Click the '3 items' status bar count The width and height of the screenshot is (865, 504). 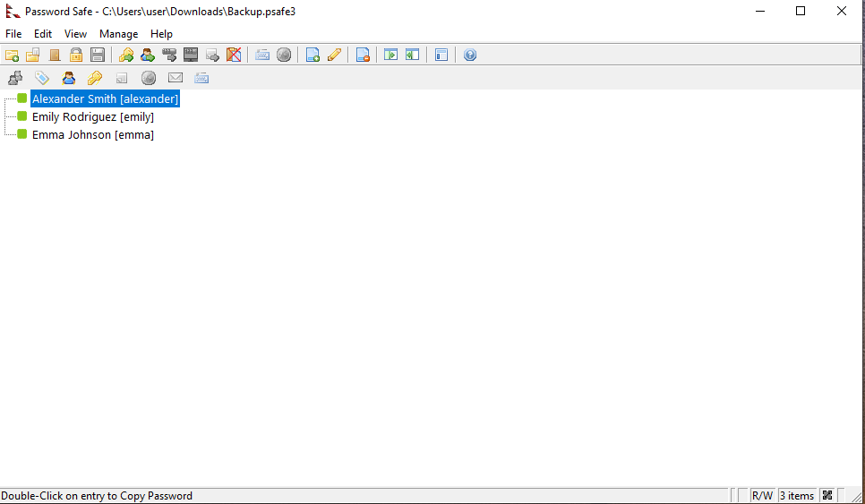pos(797,496)
